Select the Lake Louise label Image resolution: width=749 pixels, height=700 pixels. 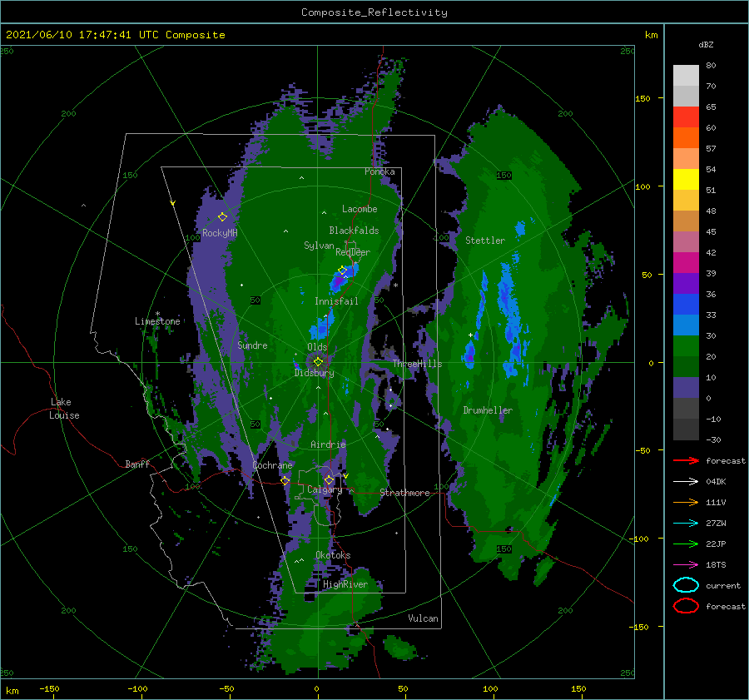(x=65, y=409)
